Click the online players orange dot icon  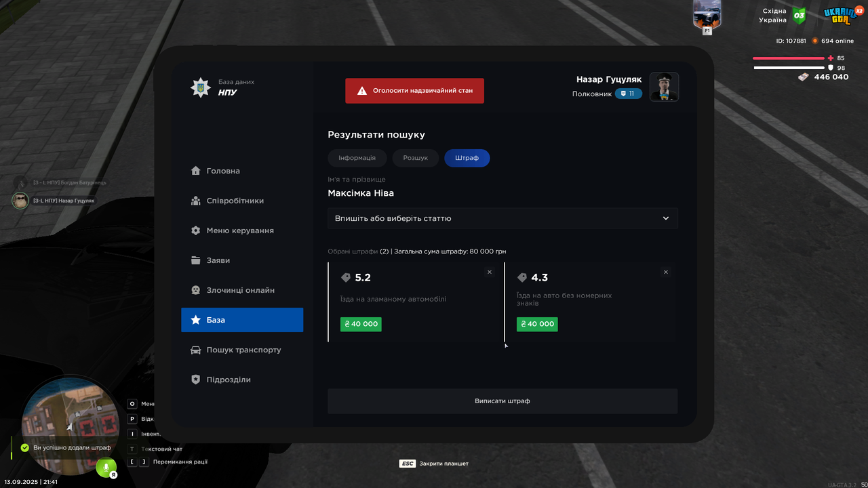(x=815, y=41)
